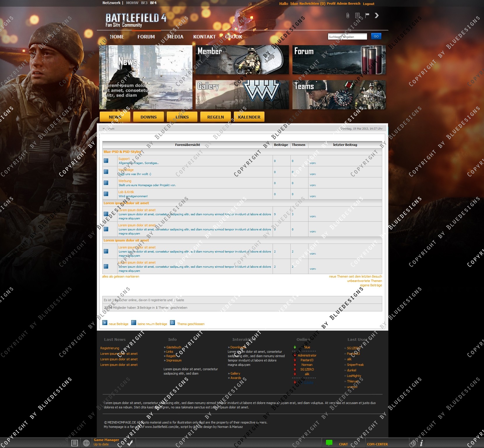
Task: Open Nachrichten (0) link
Action: coord(312,3)
